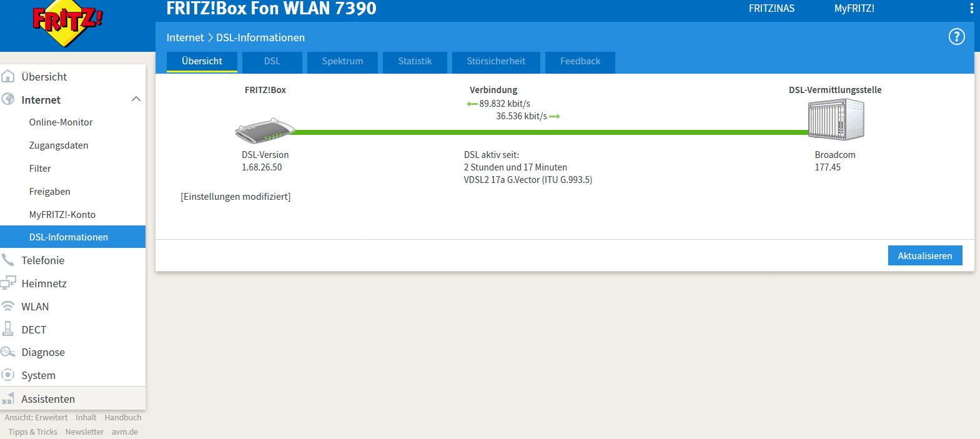Open the Newsletter footer link

[x=84, y=432]
